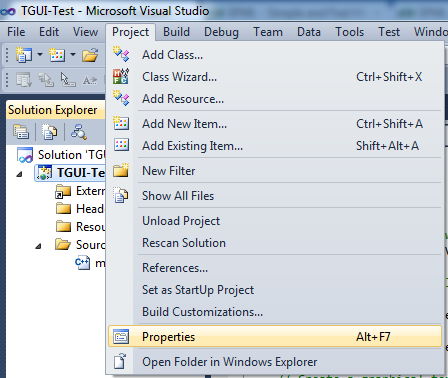This screenshot has height=378, width=448.
Task: Collapse the Source Files folder node
Action: coord(38,246)
